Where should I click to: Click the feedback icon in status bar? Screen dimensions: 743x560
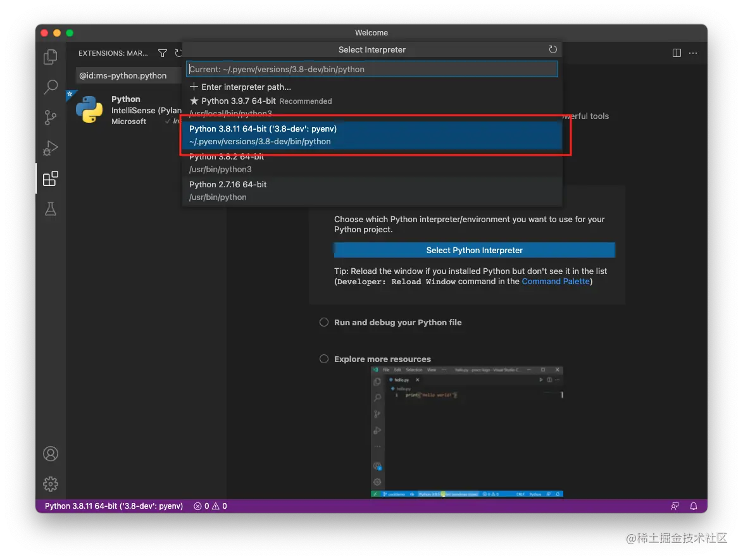(675, 506)
